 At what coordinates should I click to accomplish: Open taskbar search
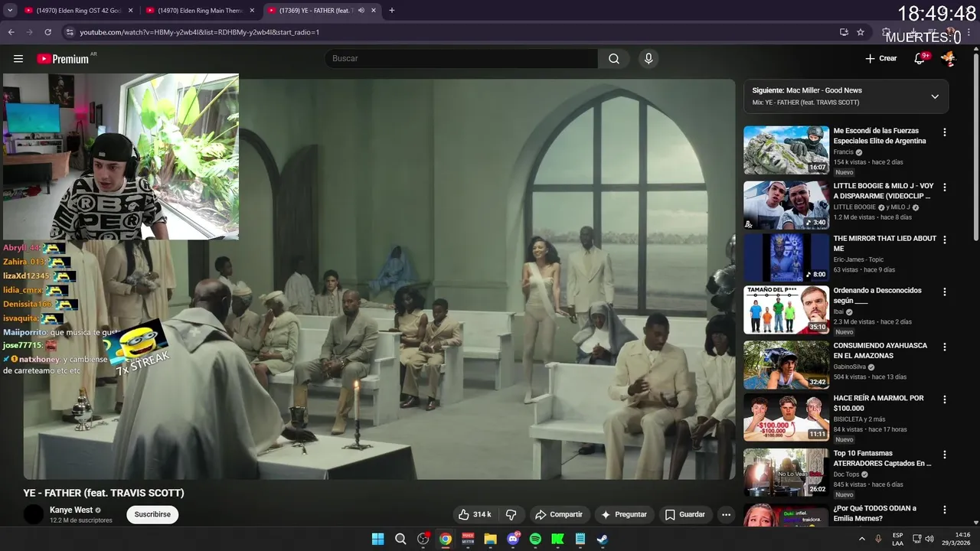coord(400,539)
